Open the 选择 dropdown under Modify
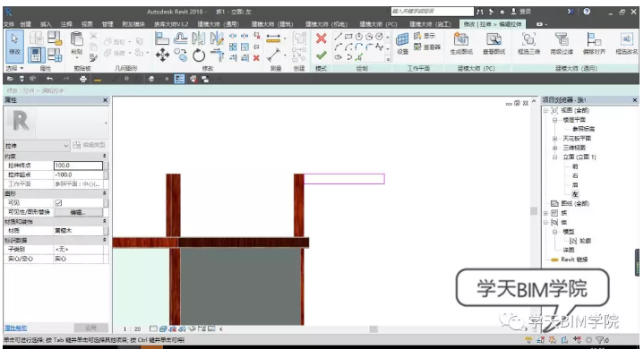 coord(14,69)
